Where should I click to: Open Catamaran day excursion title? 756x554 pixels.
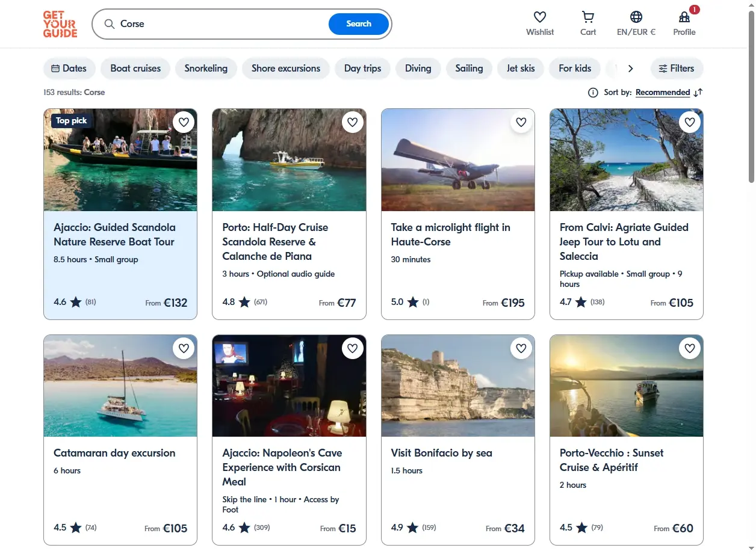[114, 453]
